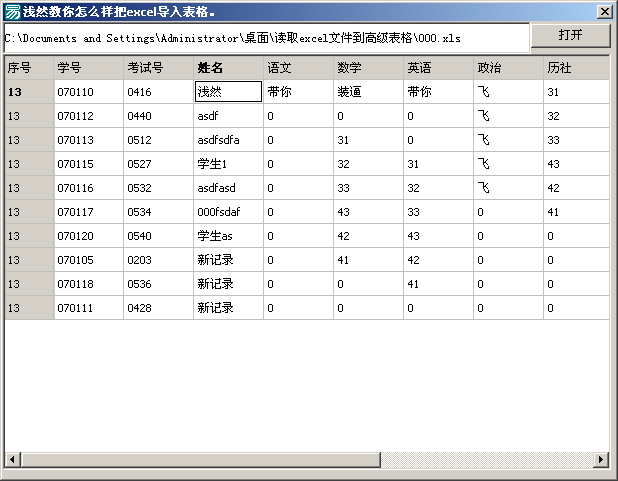This screenshot has height=481, width=618.
Task: Click 带你 cell in 英语 column
Action: point(439,92)
